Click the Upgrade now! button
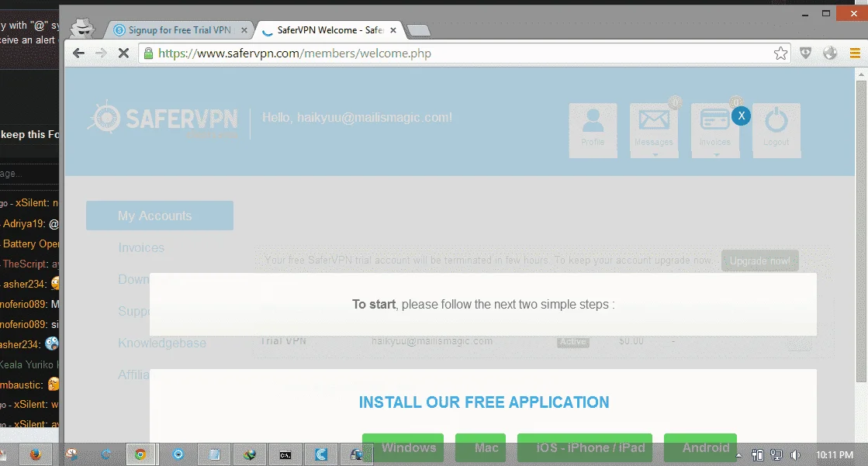The width and height of the screenshot is (868, 466). (759, 261)
